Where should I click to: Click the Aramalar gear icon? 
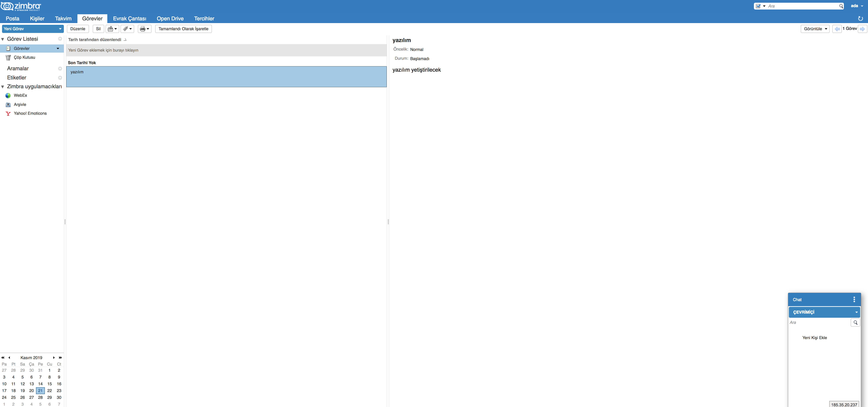(60, 68)
